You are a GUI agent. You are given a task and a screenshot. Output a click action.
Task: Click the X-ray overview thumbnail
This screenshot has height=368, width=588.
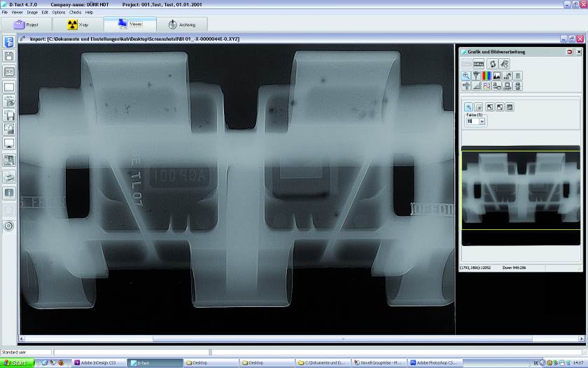click(x=520, y=189)
